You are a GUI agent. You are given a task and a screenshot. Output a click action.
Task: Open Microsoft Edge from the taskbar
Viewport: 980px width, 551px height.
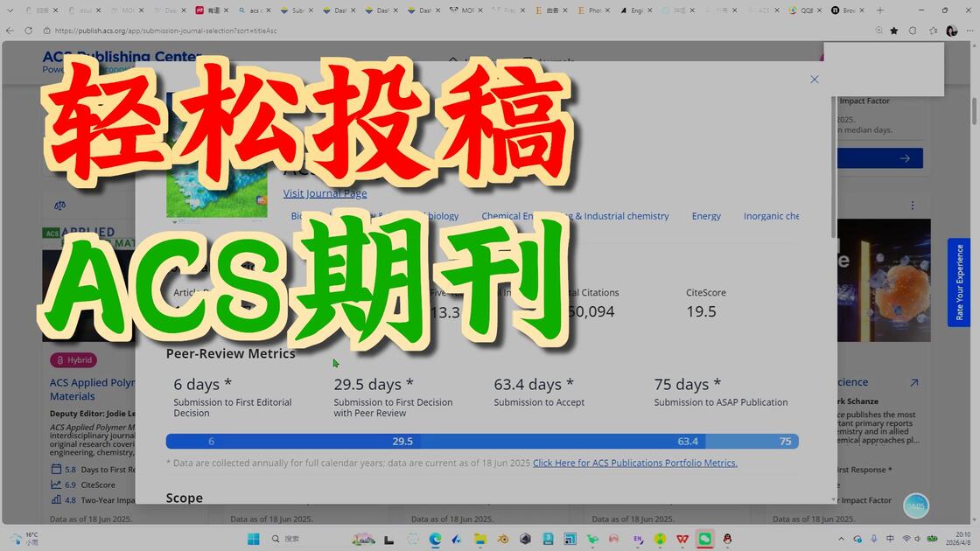(435, 539)
